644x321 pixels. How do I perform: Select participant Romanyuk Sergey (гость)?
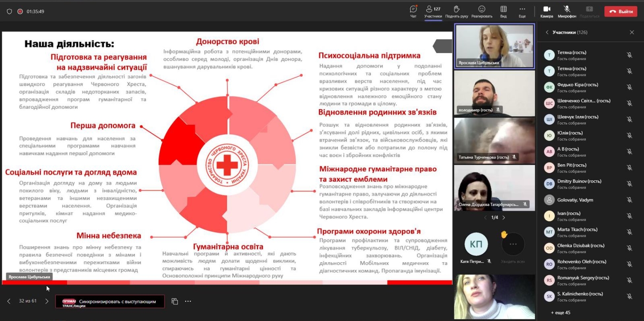click(x=588, y=280)
